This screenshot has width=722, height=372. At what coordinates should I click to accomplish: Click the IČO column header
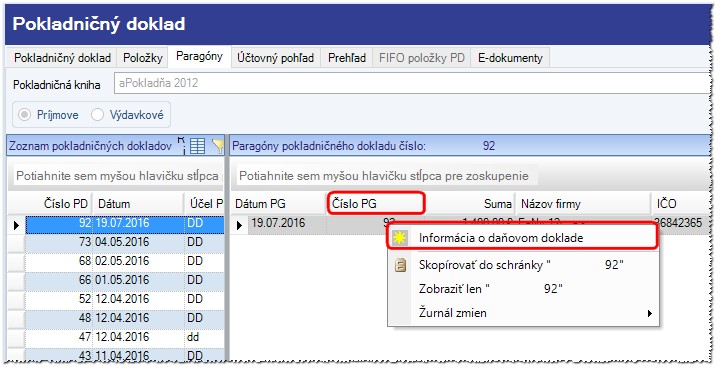(681, 203)
